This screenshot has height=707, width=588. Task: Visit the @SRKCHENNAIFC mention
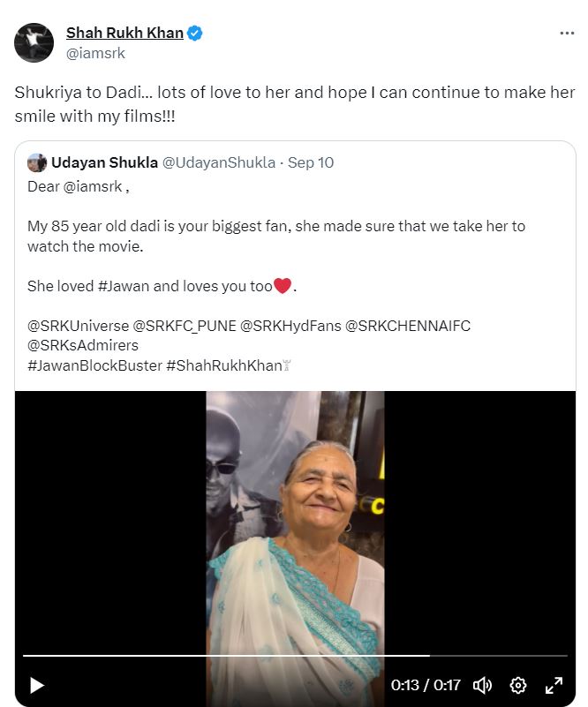tap(408, 326)
